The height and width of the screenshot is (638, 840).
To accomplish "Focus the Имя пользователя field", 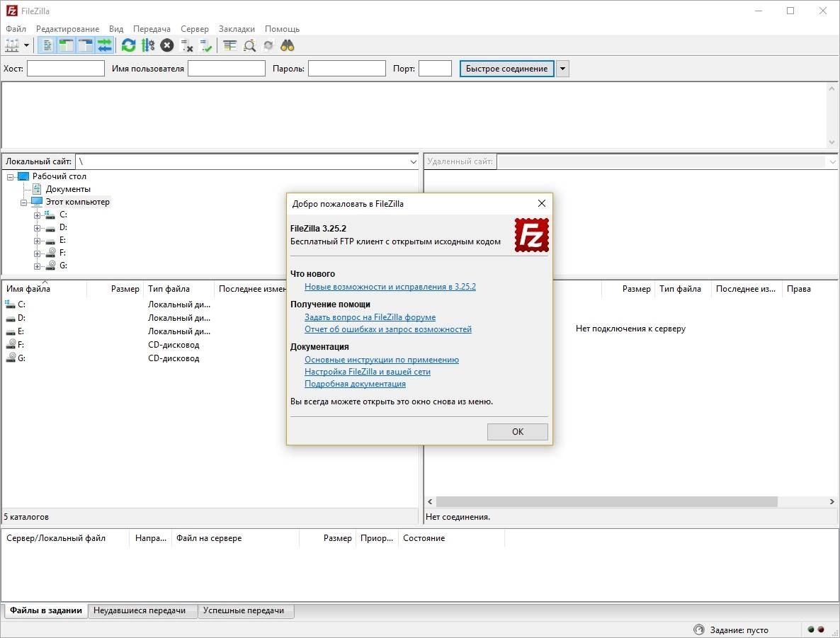I will [x=227, y=69].
